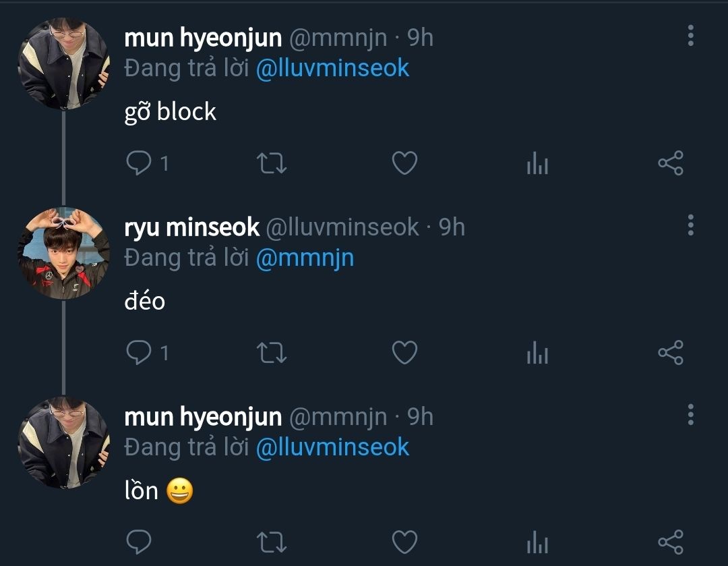Like the "gỡ block" tweet
The height and width of the screenshot is (566, 728).
tap(404, 163)
